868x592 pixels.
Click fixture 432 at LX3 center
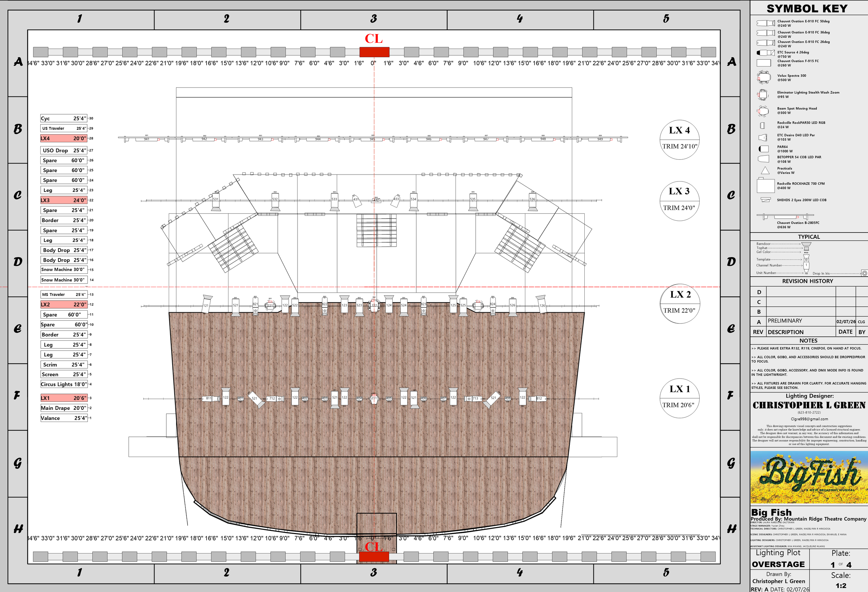coord(376,200)
